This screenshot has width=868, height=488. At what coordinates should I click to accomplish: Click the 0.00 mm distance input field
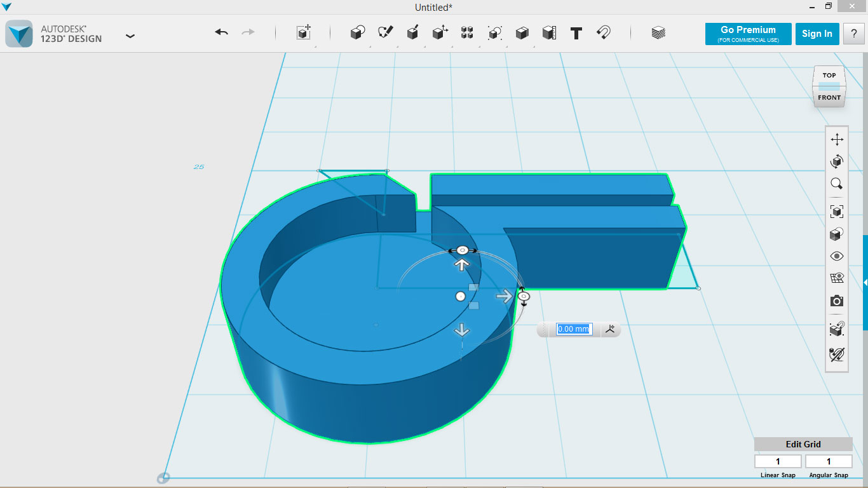(x=574, y=329)
